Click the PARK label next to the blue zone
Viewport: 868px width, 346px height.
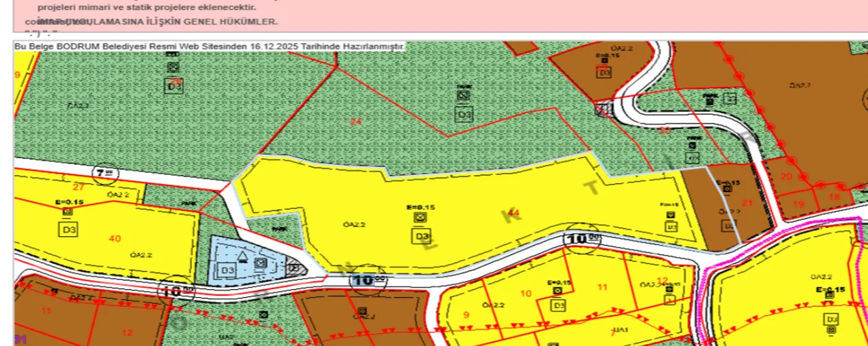click(x=277, y=229)
